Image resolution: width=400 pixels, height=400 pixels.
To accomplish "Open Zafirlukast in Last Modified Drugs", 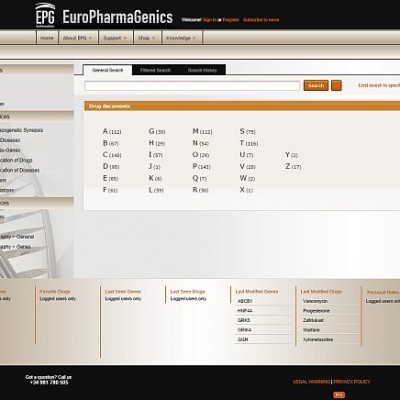I will click(313, 320).
